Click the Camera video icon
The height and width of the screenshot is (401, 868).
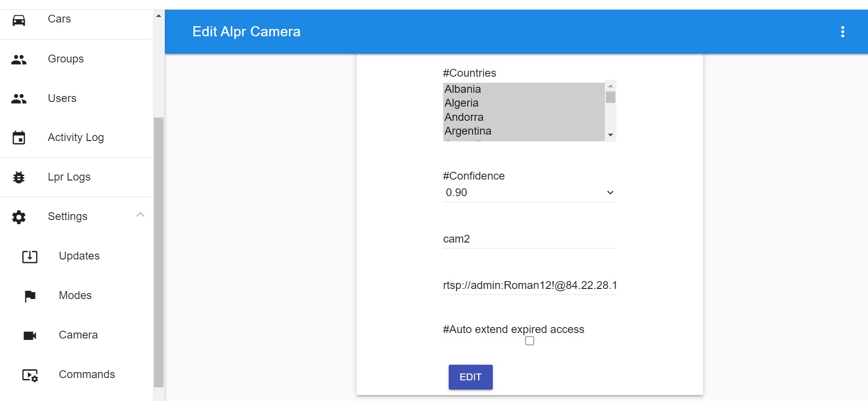click(x=30, y=336)
